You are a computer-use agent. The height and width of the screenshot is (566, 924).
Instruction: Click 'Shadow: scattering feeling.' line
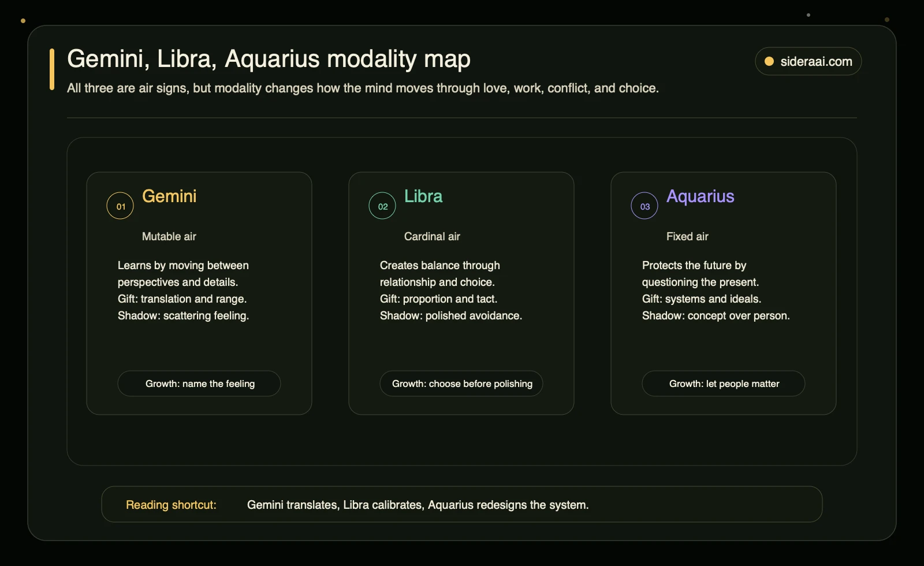tap(184, 315)
